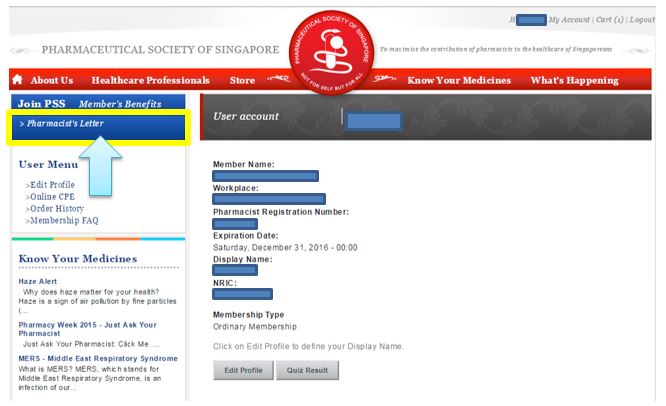This screenshot has height=406, width=666.
Task: Click the 'Just Ask Your Pharmacist: Click Me' text
Action: 91,344
